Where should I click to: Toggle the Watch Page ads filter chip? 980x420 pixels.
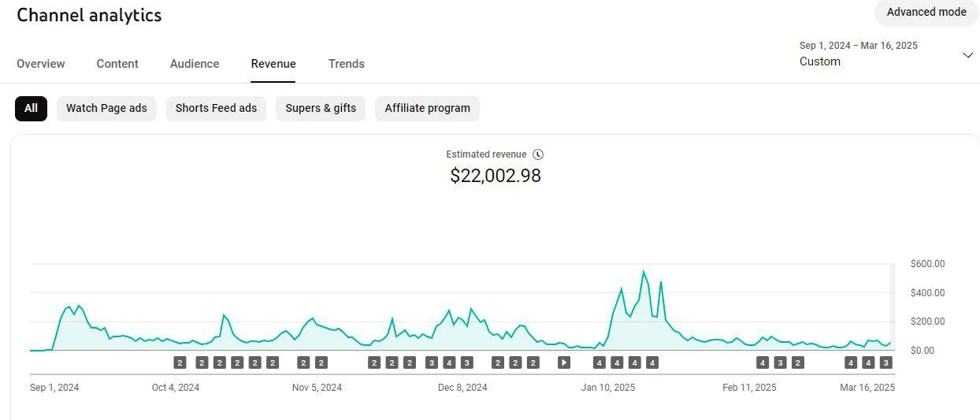click(106, 109)
